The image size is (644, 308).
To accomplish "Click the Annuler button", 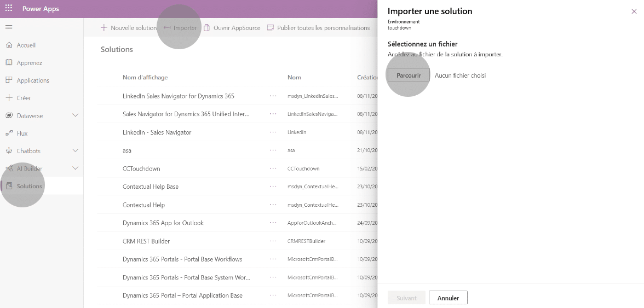I will click(447, 298).
